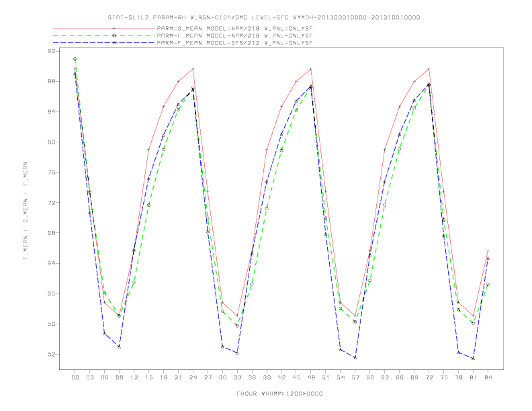Image resolution: width=532 pixels, height=411 pixels.
Task: Click x-axis tick label 30
Action: pyautogui.click(x=222, y=377)
